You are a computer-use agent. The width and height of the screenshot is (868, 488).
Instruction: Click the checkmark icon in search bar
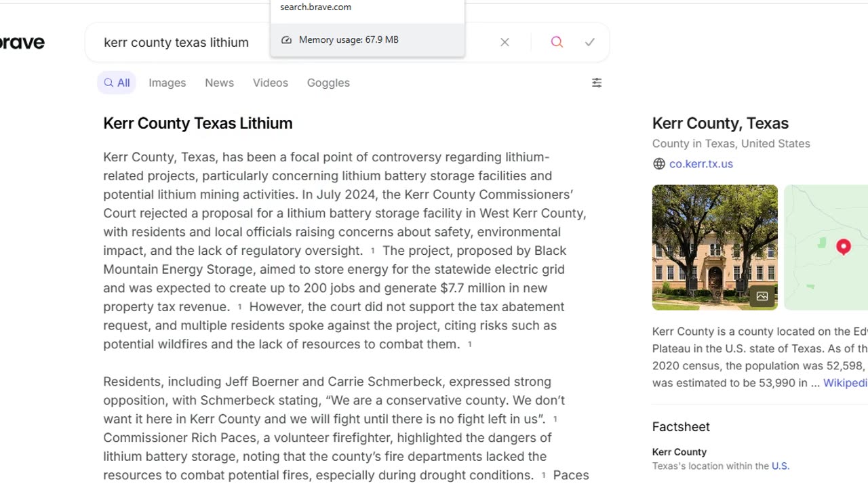click(x=590, y=42)
